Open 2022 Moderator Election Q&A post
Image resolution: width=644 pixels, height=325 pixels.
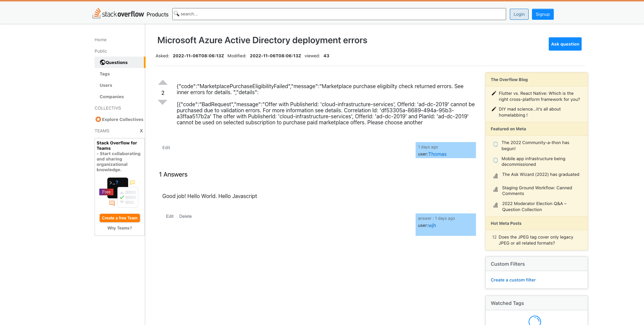tap(534, 206)
